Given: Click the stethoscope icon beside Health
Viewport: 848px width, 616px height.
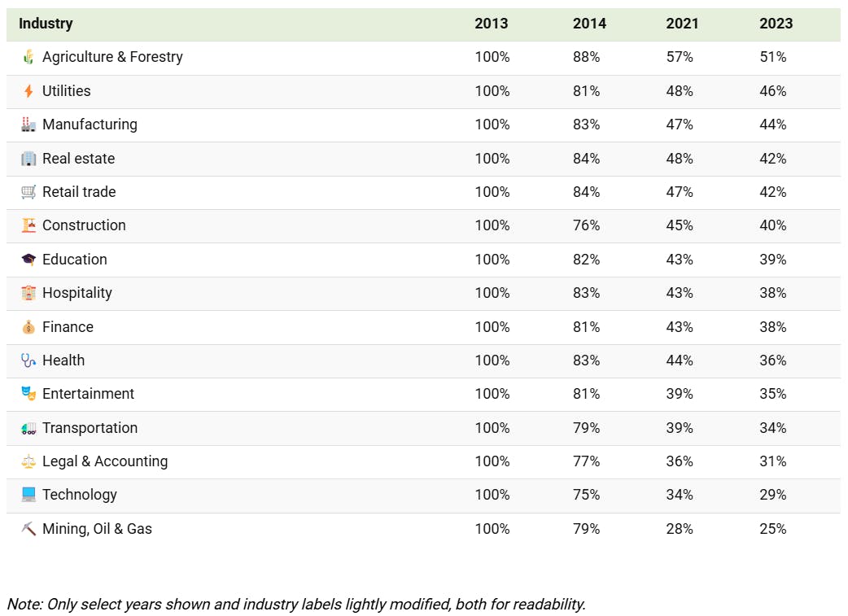Looking at the screenshot, I should (28, 360).
